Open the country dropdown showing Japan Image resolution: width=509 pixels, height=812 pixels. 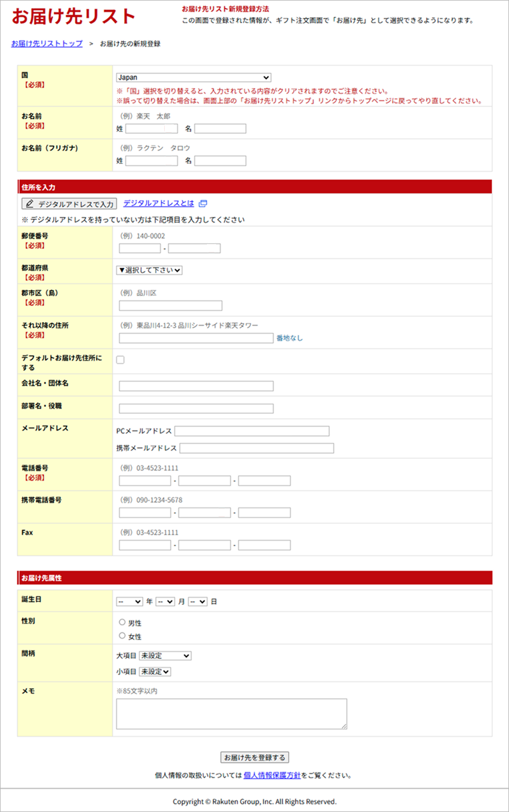(194, 77)
